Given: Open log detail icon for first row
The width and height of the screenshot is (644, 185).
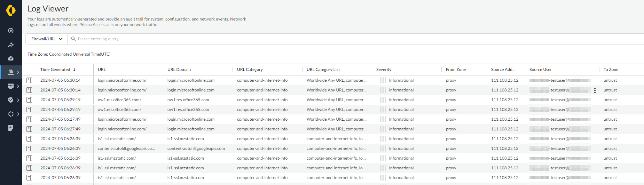Looking at the screenshot, I should tap(30, 80).
